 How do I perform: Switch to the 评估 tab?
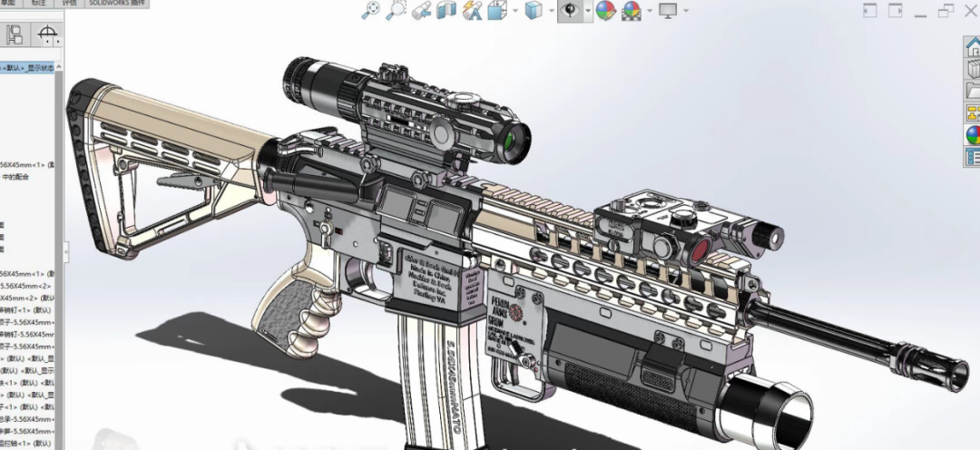pyautogui.click(x=69, y=3)
